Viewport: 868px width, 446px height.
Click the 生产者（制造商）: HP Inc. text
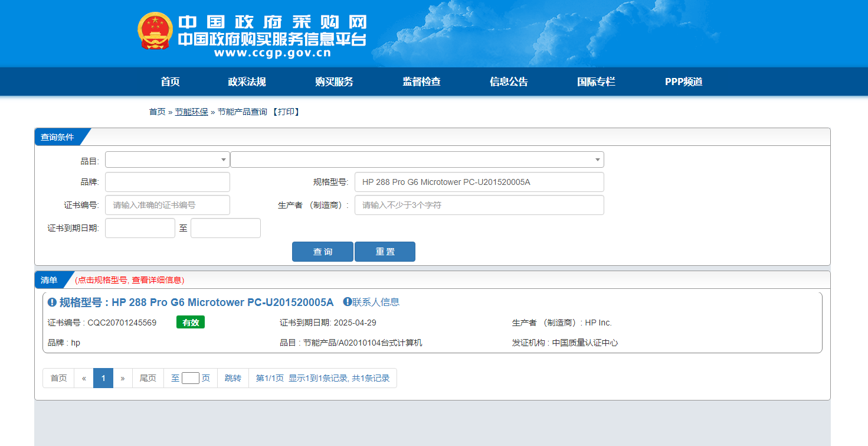[562, 323]
